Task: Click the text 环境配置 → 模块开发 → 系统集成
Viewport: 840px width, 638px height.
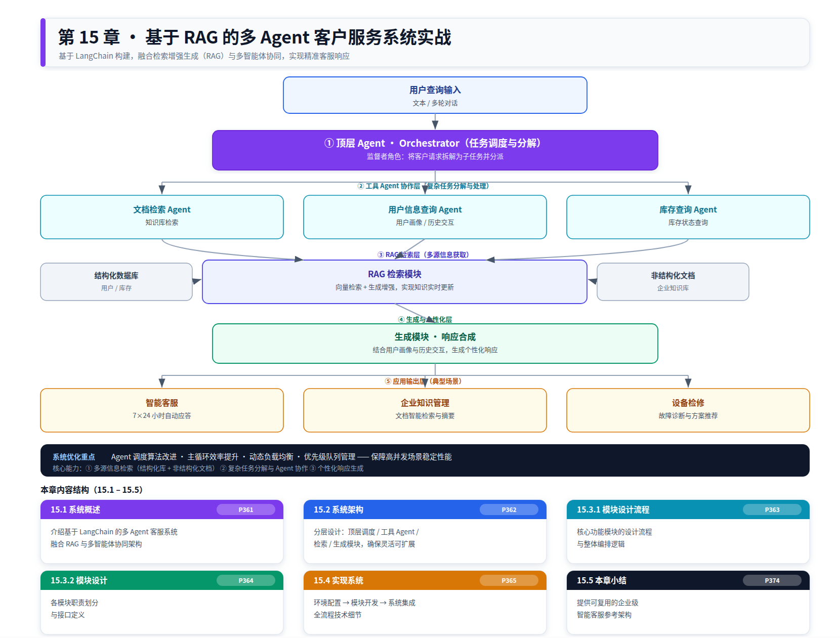Action: point(364,603)
